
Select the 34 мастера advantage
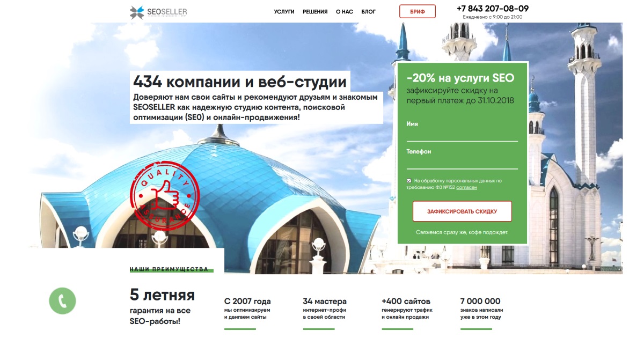click(325, 308)
